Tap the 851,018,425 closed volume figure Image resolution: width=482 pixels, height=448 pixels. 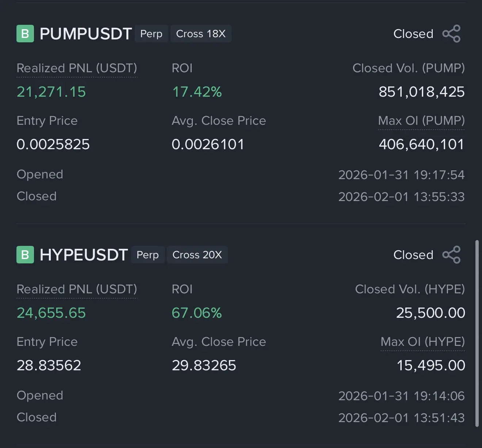(421, 92)
